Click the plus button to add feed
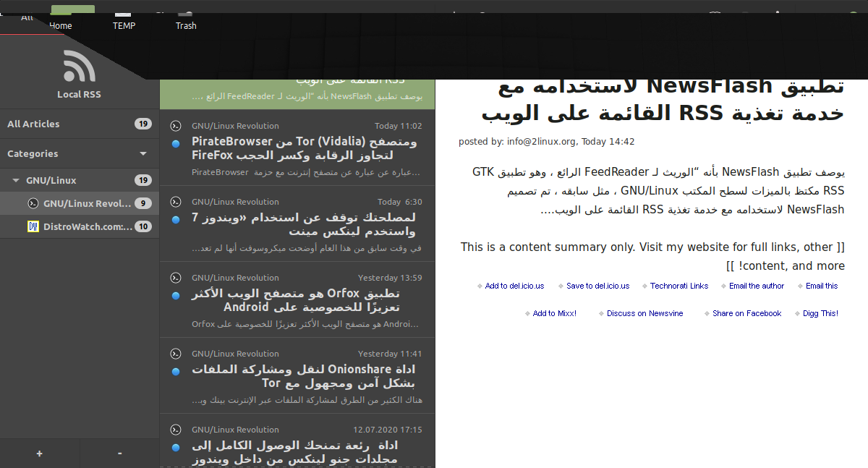The width and height of the screenshot is (868, 468). (39, 454)
